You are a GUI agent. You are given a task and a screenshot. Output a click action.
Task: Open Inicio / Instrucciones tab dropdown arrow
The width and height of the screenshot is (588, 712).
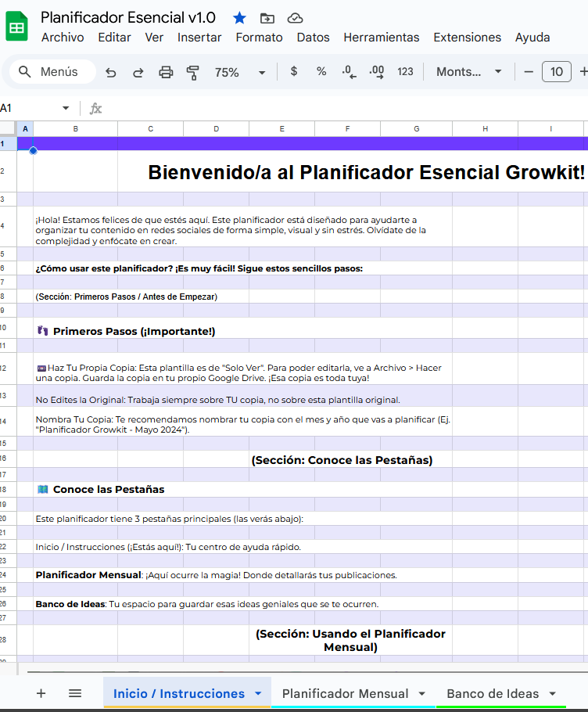click(258, 693)
